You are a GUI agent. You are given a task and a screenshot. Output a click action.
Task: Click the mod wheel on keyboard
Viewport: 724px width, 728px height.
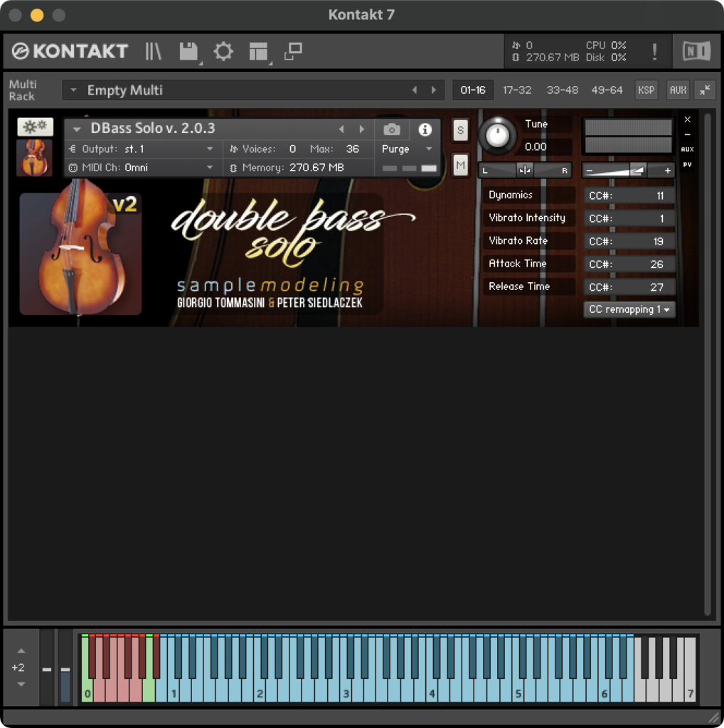(65, 668)
